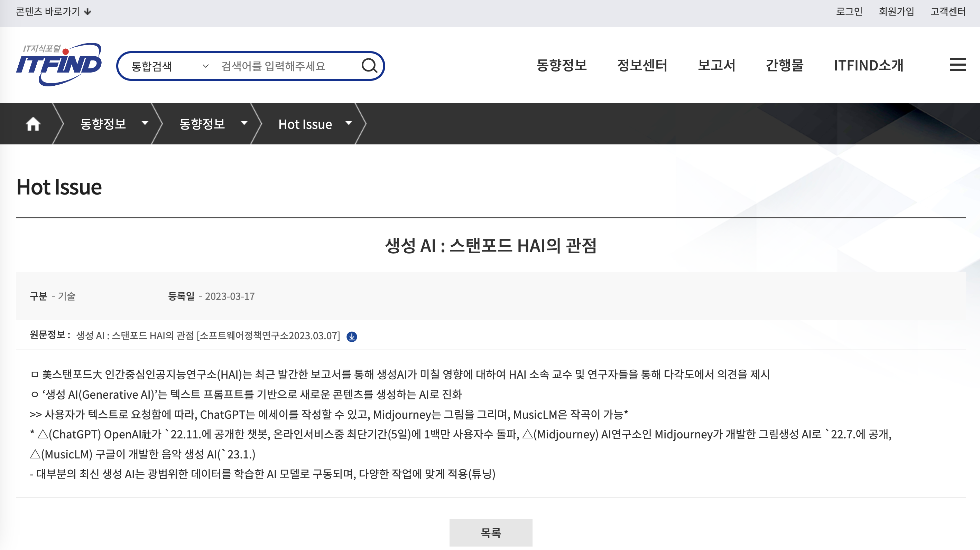The image size is (980, 550).
Task: Download original document via blue arrow icon
Action: pyautogui.click(x=352, y=337)
